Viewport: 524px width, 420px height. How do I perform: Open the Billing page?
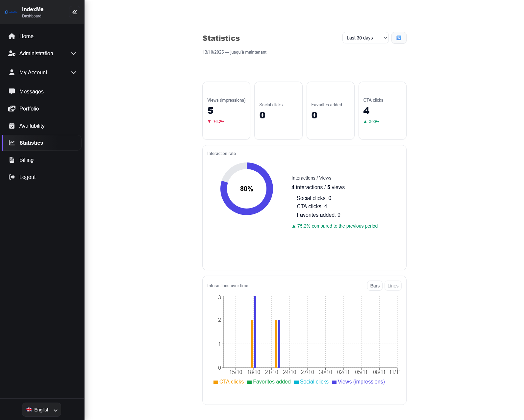[41, 160]
